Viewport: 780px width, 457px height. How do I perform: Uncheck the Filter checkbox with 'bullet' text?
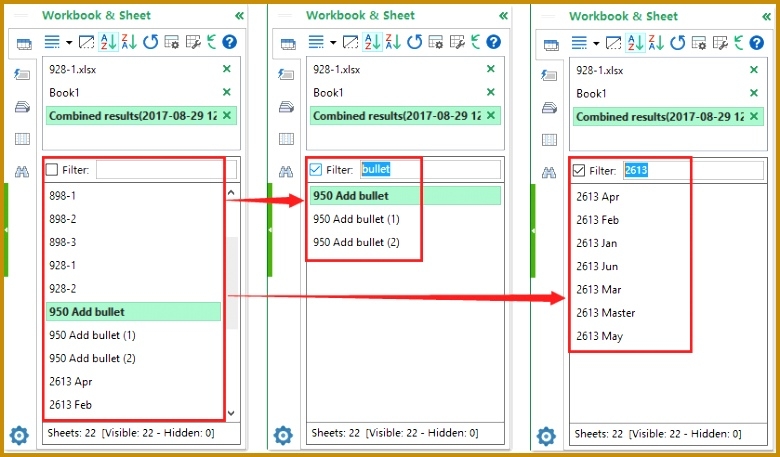316,170
